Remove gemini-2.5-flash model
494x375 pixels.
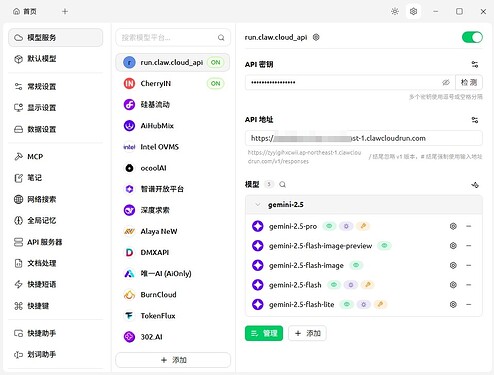click(x=469, y=285)
